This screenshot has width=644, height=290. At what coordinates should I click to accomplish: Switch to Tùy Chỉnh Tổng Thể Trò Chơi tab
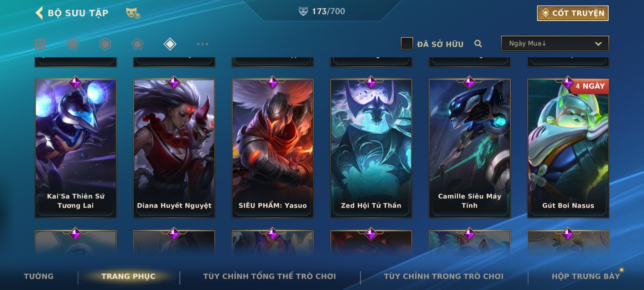(270, 276)
